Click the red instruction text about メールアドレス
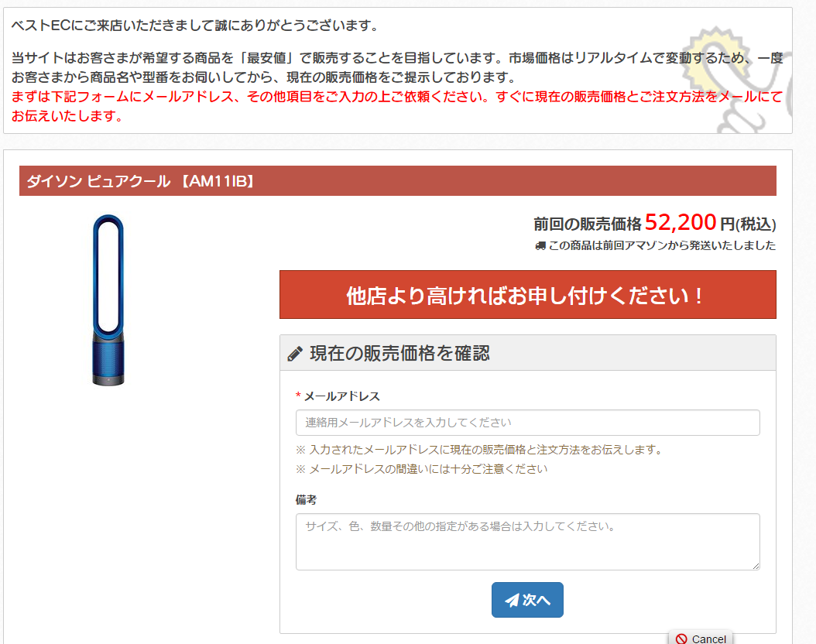The height and width of the screenshot is (644, 816). coord(396,106)
